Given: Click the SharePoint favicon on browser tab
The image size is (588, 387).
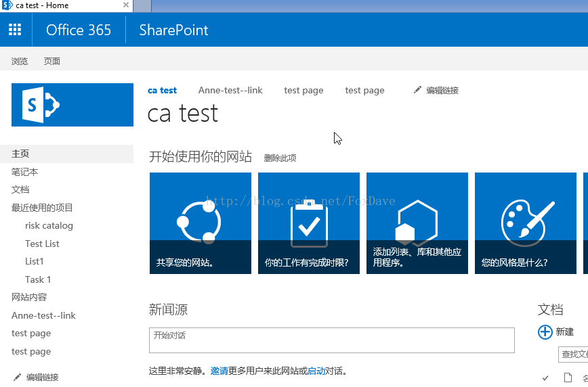Looking at the screenshot, I should (x=7, y=5).
